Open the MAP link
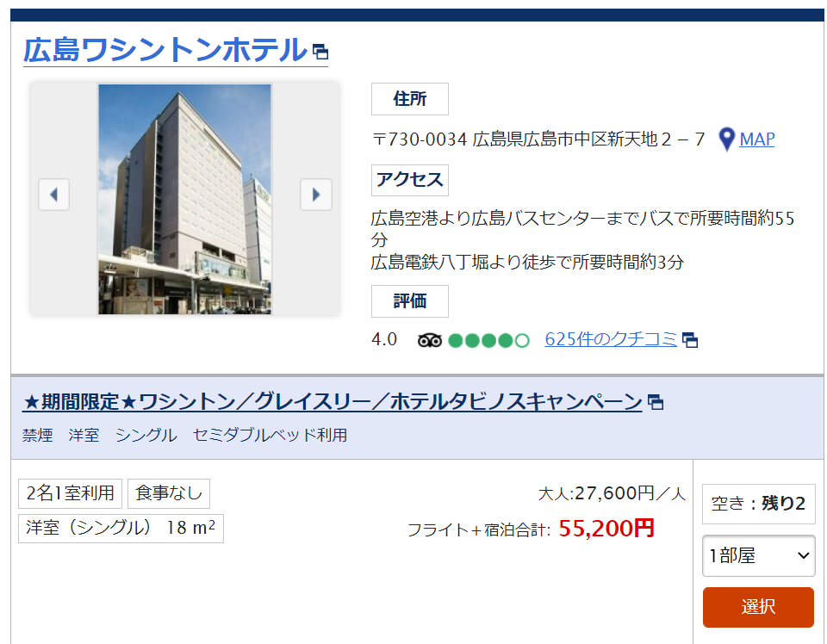 (757, 139)
